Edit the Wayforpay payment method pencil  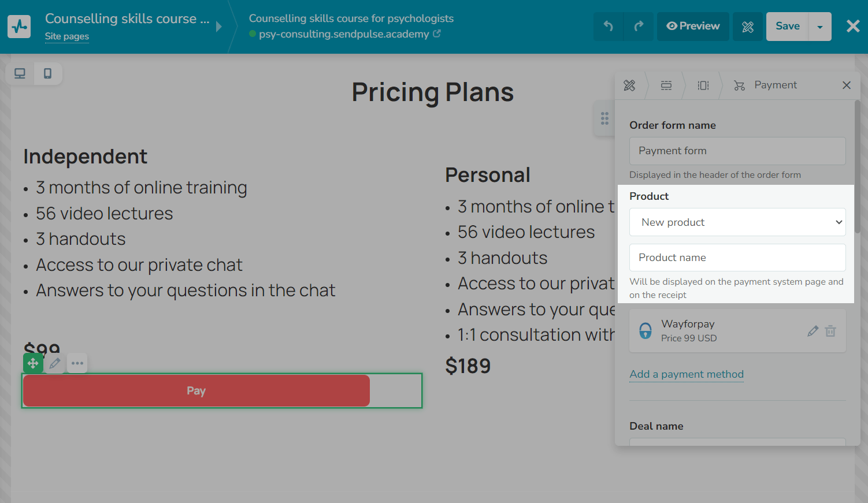pyautogui.click(x=813, y=331)
